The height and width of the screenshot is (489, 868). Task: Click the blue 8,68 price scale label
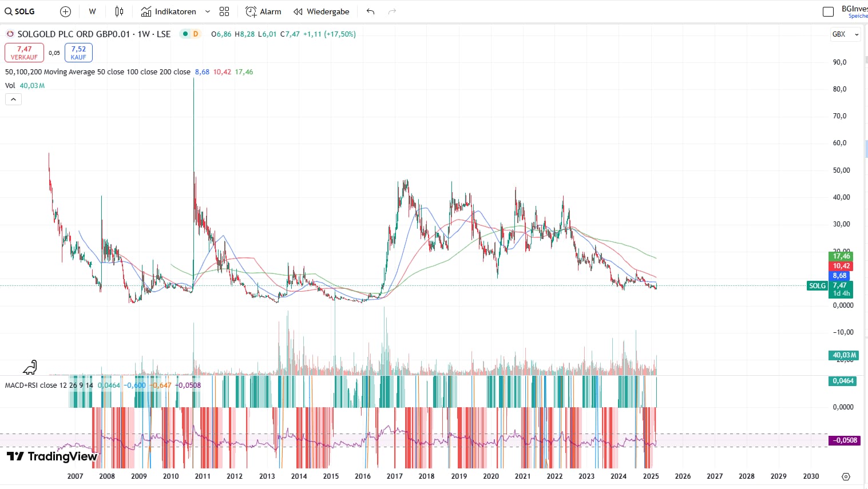click(839, 276)
